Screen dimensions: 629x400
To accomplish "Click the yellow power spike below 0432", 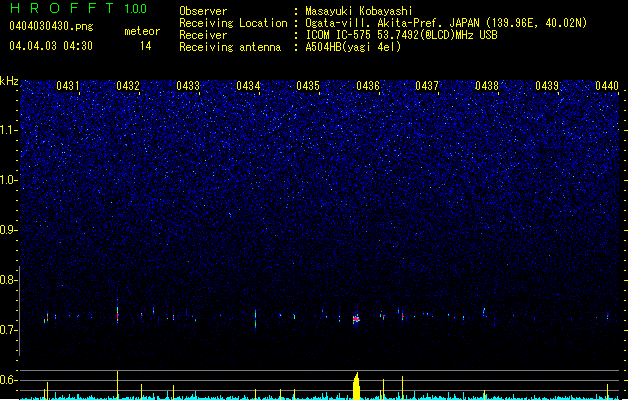I will [118, 385].
